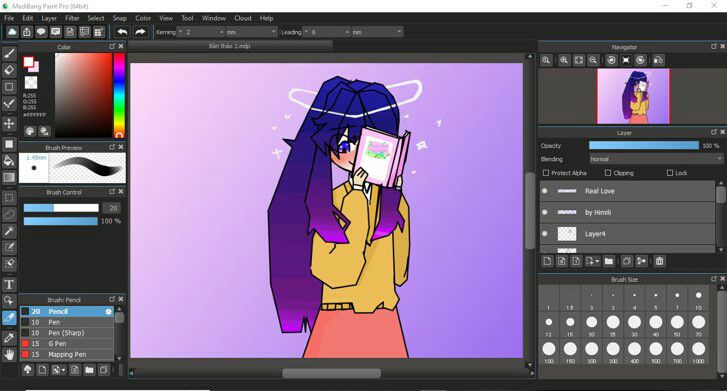Viewport: 727px width, 391px height.
Task: Hide the Real Love layer
Action: (x=545, y=191)
